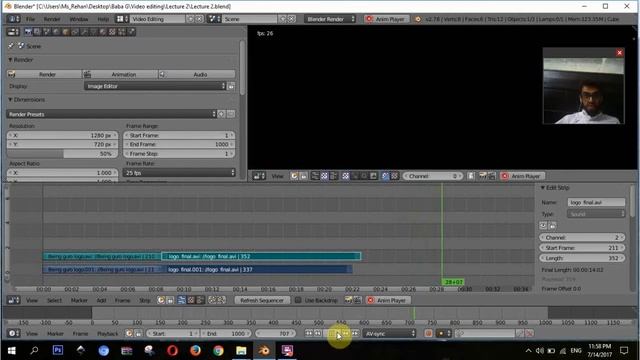Open the Texture properties tab
Viewport: 640px width, 360px height.
(x=112, y=32)
